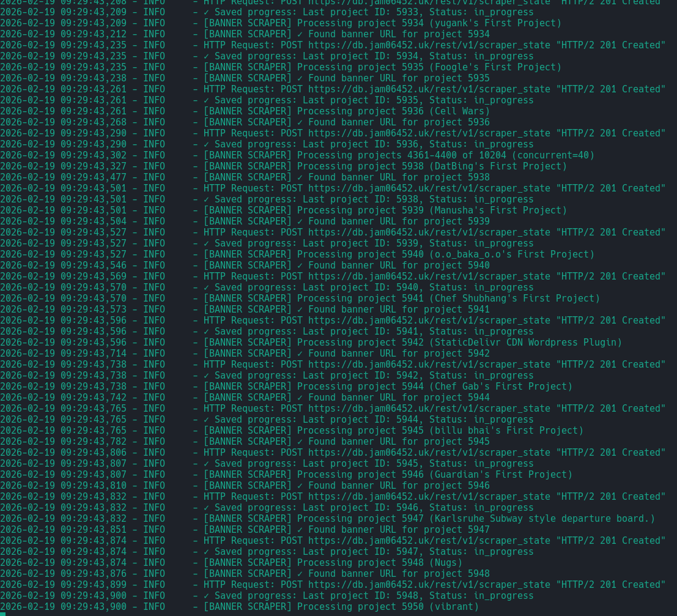Click the "Cell Wars" project name

tap(462, 111)
